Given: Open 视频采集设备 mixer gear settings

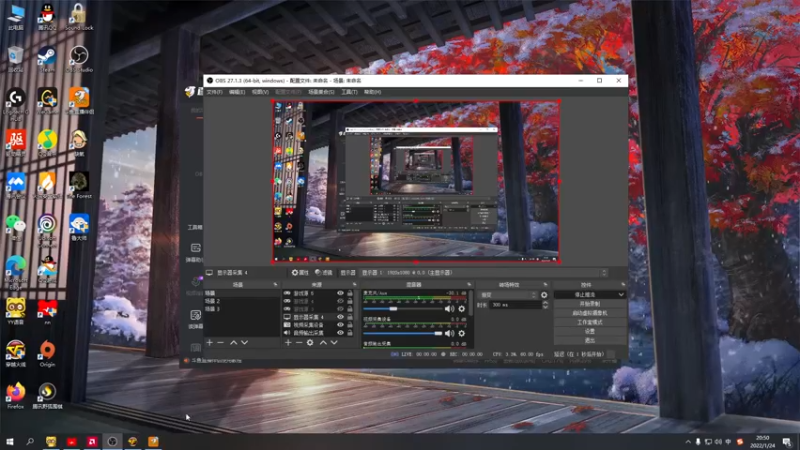Looking at the screenshot, I should [x=462, y=333].
